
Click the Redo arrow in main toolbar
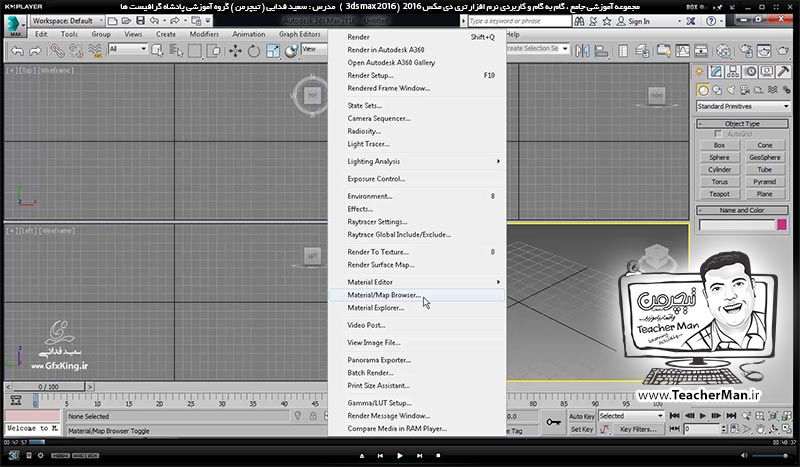pos(35,51)
